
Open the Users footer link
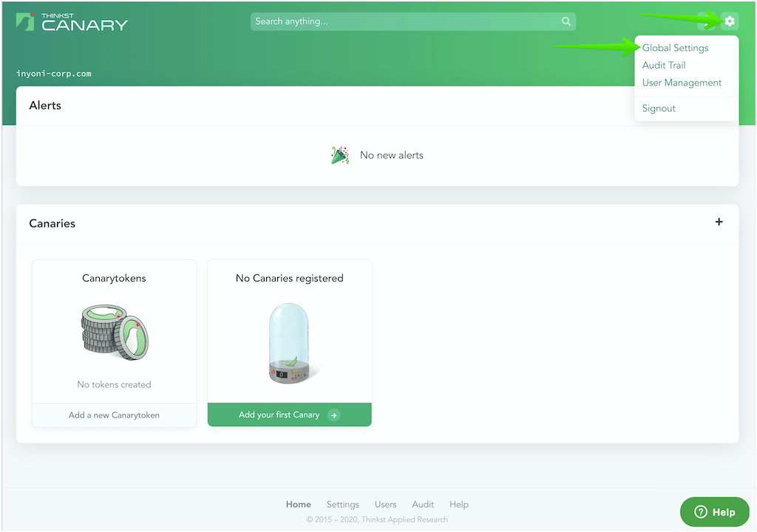click(x=385, y=505)
